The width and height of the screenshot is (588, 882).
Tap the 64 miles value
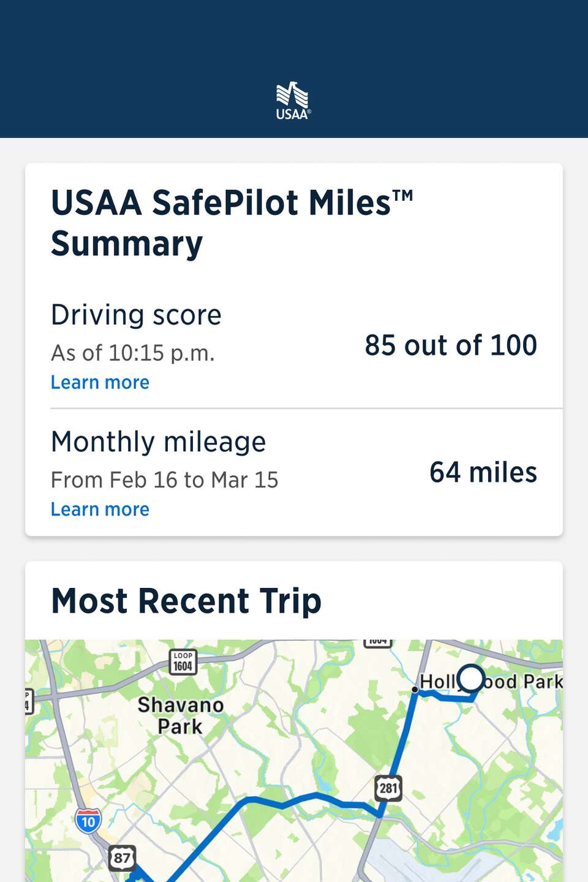coord(483,472)
